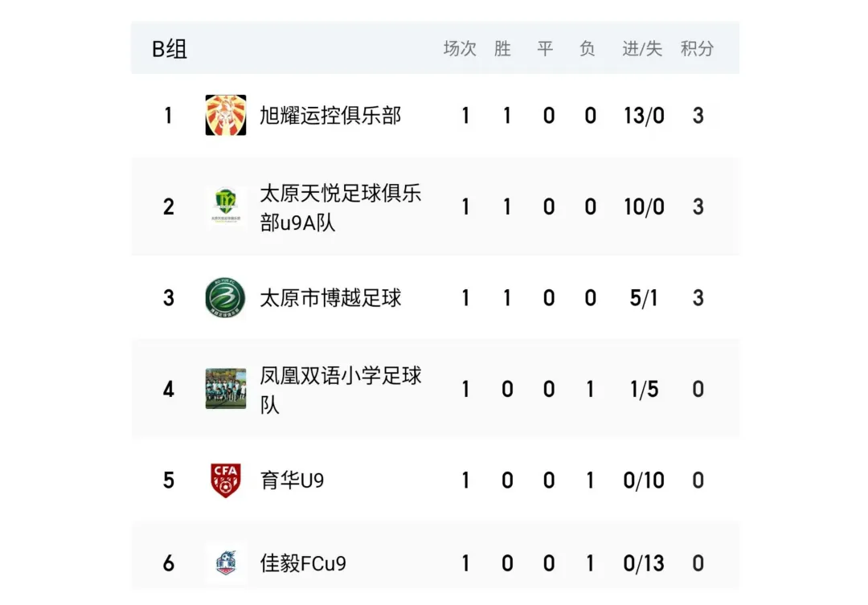Click the 育华U9 red CFA shield logo
The image size is (868, 605).
(x=226, y=480)
